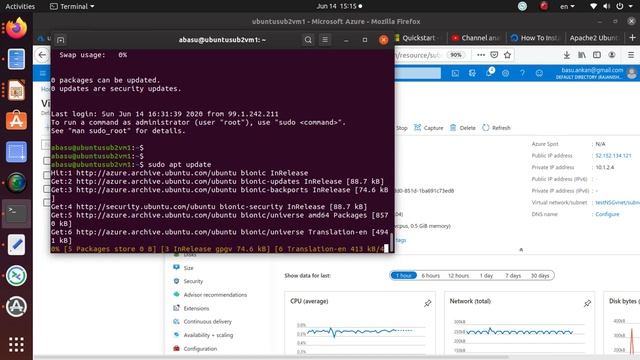Click Activities in the top bar
The width and height of the screenshot is (640, 360).
[20, 6]
